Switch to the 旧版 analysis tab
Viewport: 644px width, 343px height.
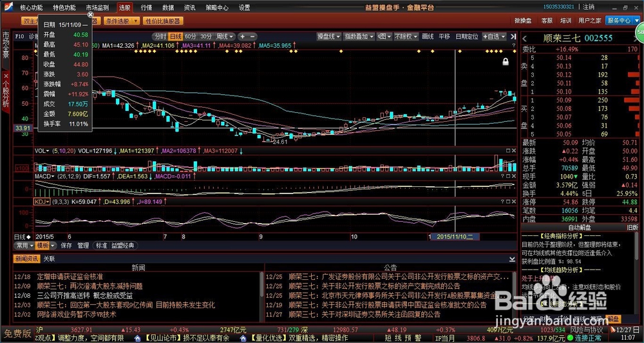point(632,227)
